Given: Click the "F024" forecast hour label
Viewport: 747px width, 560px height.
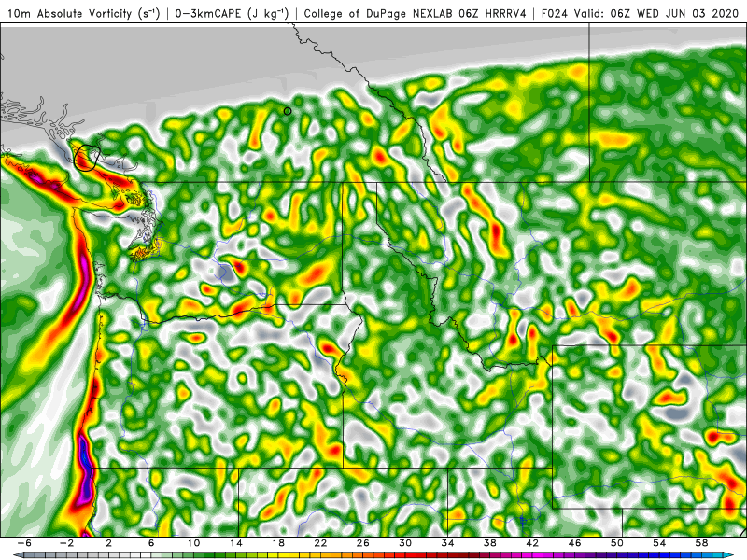Looking at the screenshot, I should coord(555,13).
